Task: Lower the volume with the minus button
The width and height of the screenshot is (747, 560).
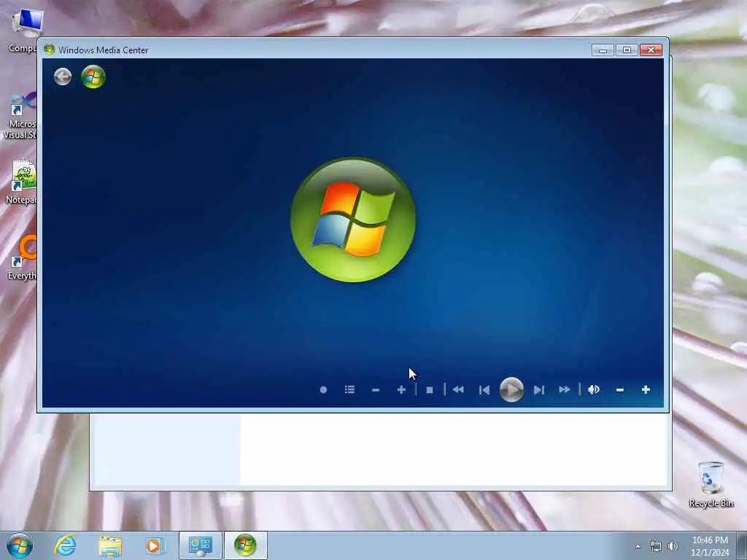Action: pyautogui.click(x=620, y=390)
